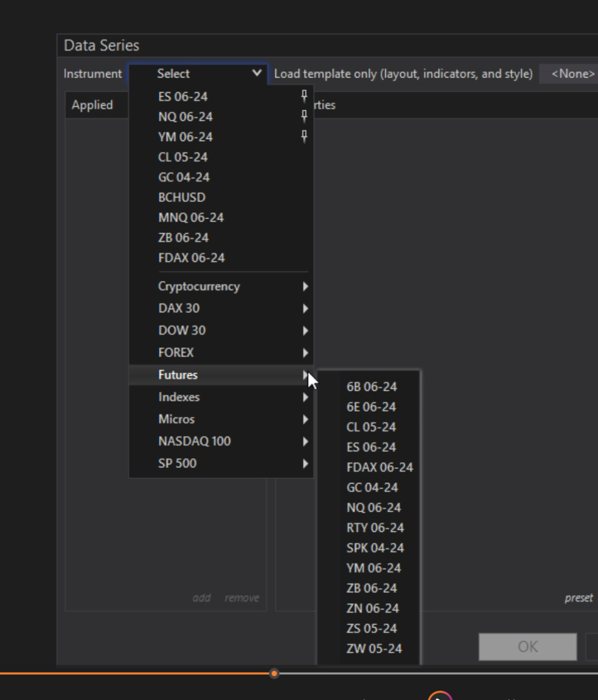This screenshot has width=598, height=700.
Task: Choose YM 06-24 in Futures submenu
Action: pos(369,568)
